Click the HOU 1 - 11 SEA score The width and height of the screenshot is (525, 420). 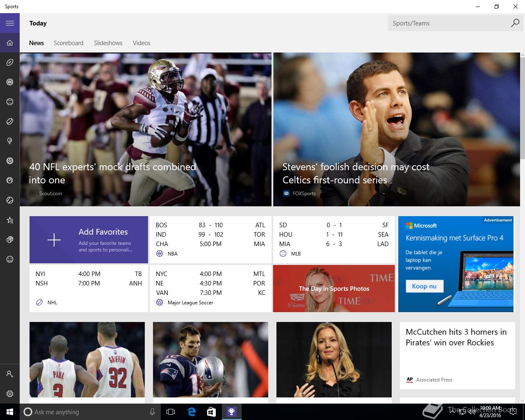334,234
